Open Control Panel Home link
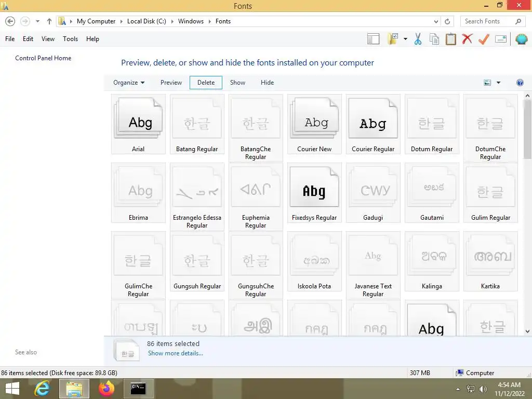Image resolution: width=532 pixels, height=399 pixels. coord(43,58)
